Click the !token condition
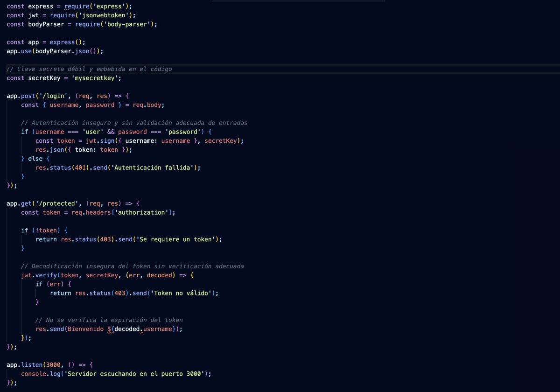This screenshot has width=560, height=392. tap(46, 231)
